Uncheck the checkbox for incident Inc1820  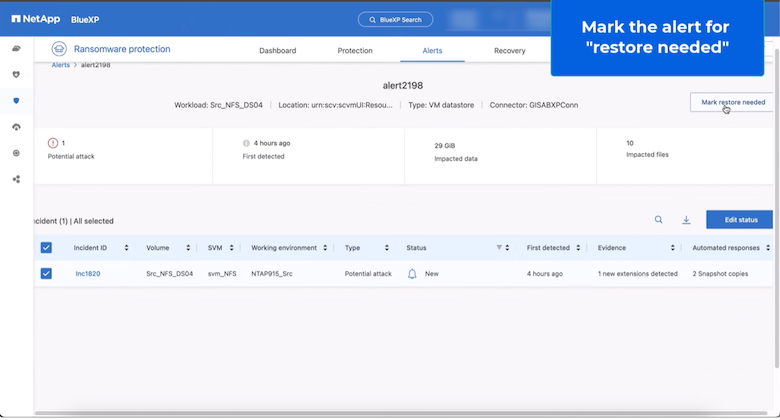(x=46, y=273)
